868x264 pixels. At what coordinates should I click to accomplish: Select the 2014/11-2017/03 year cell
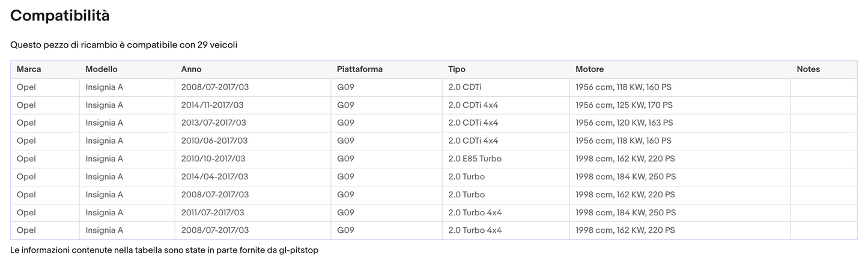[212, 105]
